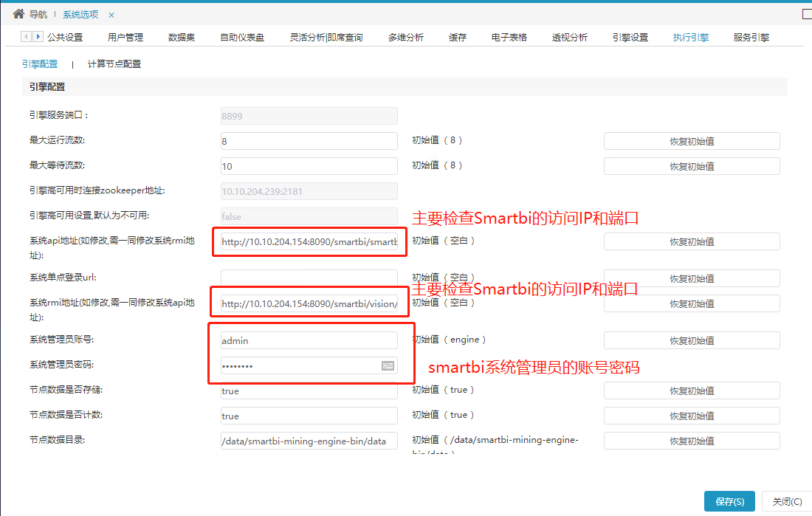Open the 导航 tab
The height and width of the screenshot is (516, 812).
[x=38, y=15]
